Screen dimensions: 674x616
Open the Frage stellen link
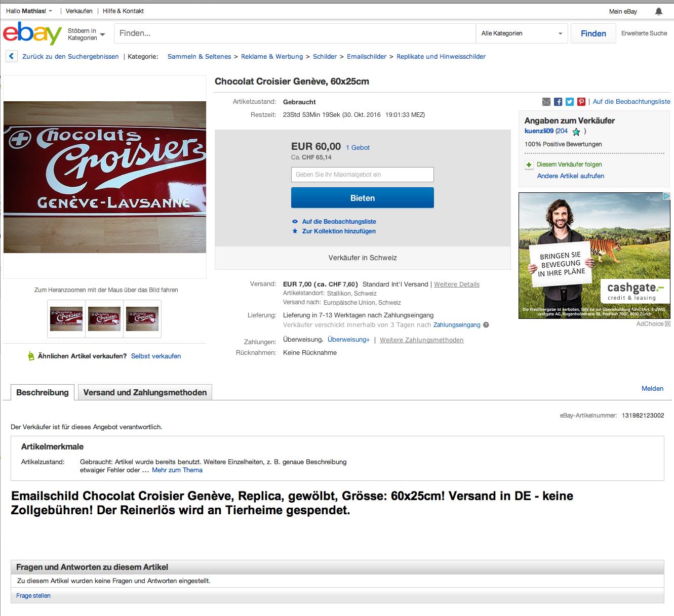point(33,596)
